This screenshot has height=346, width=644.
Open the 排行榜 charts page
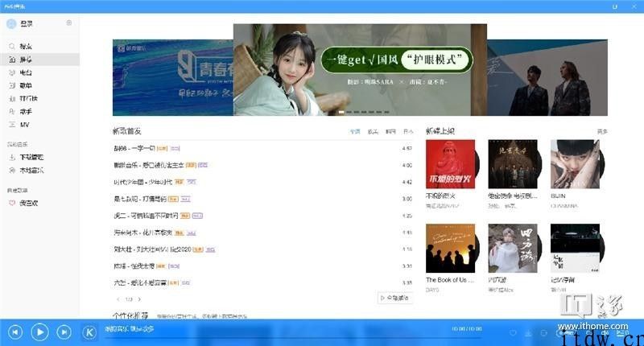39,98
